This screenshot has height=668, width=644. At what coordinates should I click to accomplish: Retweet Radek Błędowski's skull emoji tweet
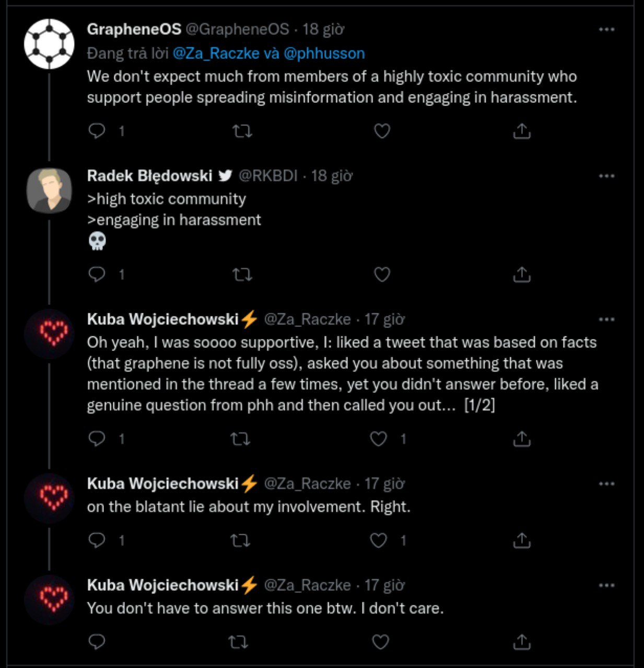pos(242,274)
